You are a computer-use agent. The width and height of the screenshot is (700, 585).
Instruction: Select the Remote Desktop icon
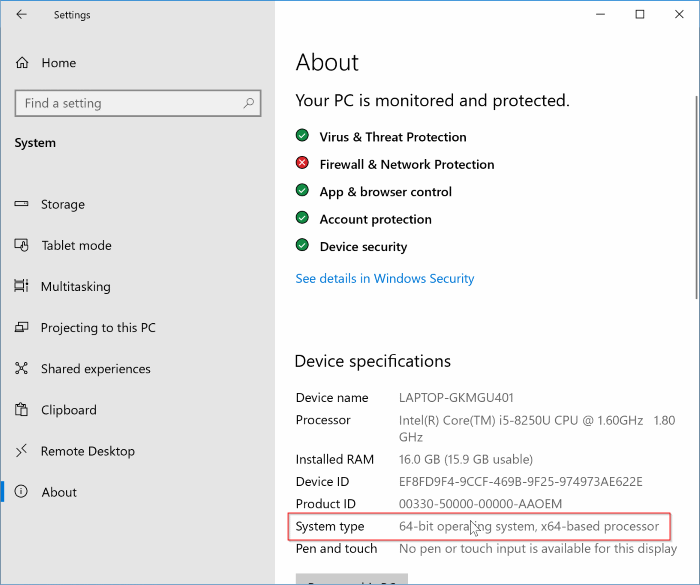click(x=21, y=451)
